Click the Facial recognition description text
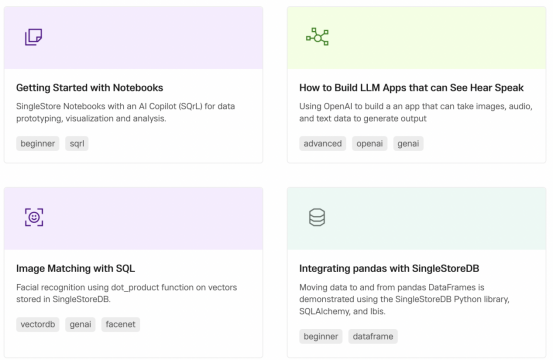Viewport: 553px width, 360px height. click(127, 293)
